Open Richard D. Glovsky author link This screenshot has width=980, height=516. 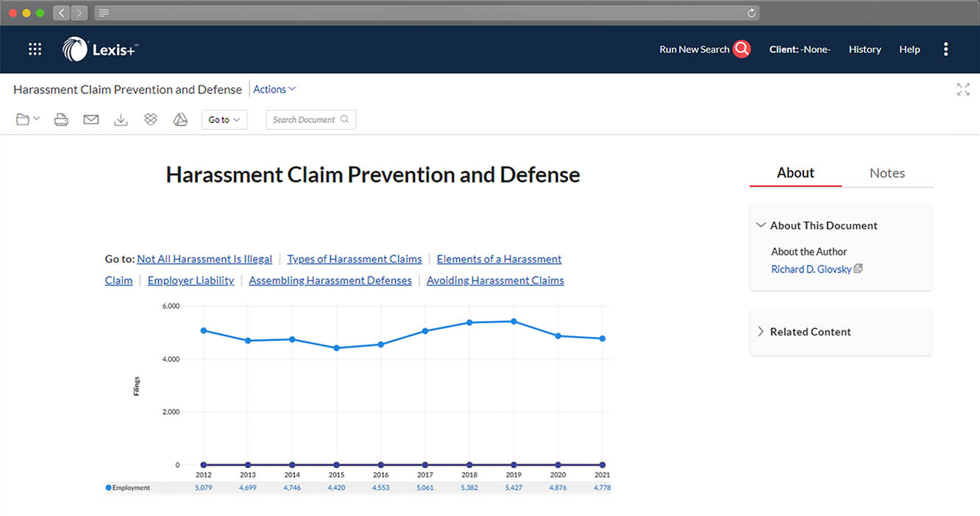pos(811,269)
